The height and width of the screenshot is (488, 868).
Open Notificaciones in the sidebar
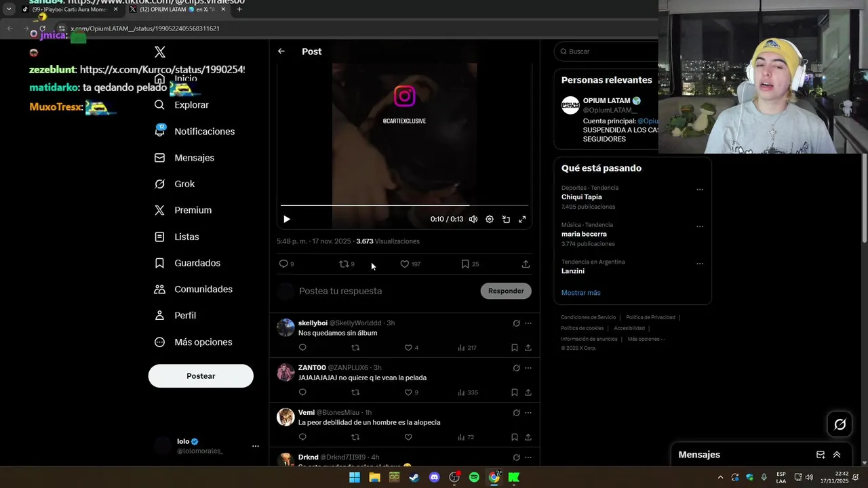click(x=195, y=131)
